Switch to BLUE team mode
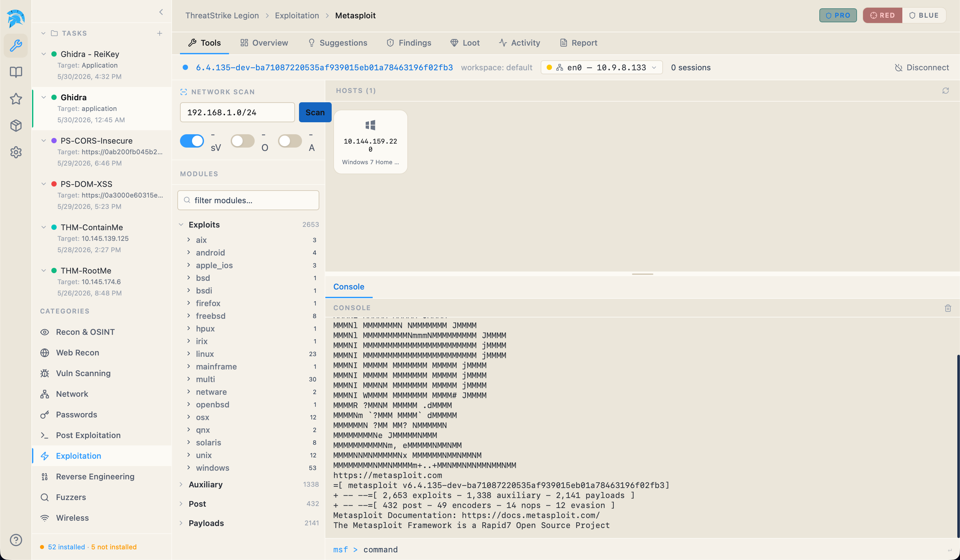Image resolution: width=960 pixels, height=560 pixels. tap(924, 15)
